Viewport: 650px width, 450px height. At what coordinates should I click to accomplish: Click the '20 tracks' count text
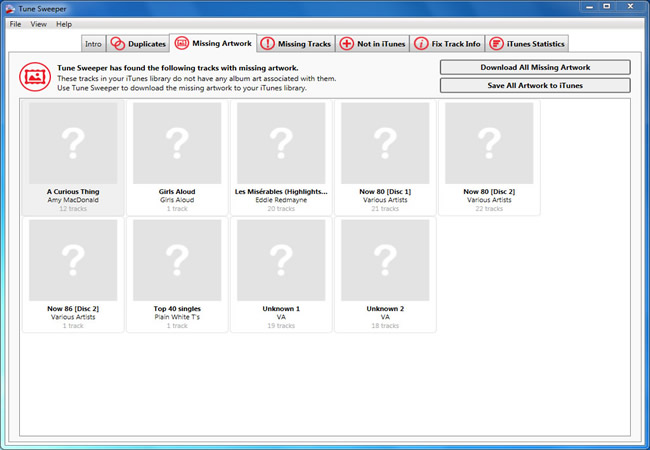281,208
